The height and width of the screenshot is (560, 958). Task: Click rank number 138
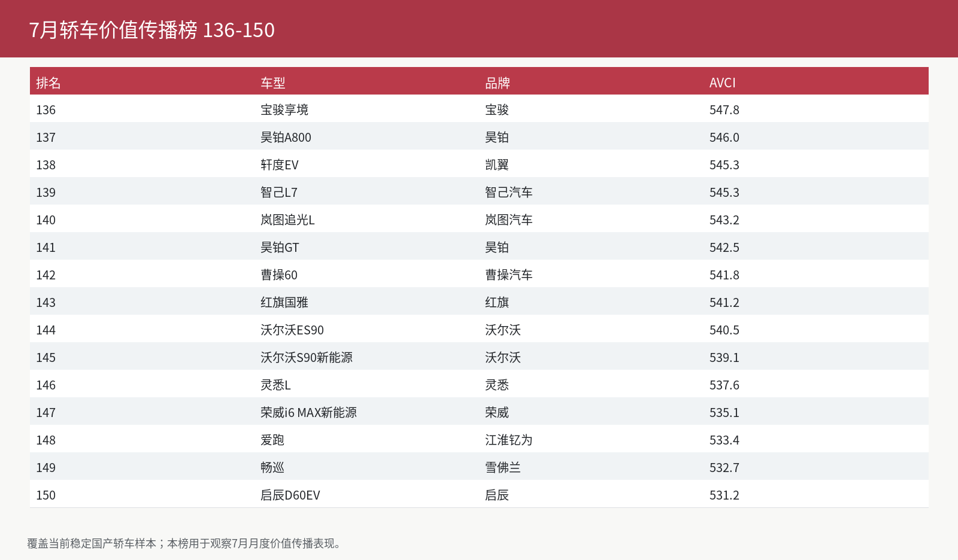click(x=46, y=165)
